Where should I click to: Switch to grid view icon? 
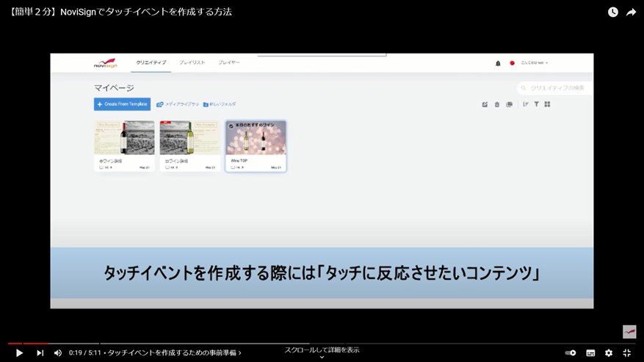tap(548, 104)
